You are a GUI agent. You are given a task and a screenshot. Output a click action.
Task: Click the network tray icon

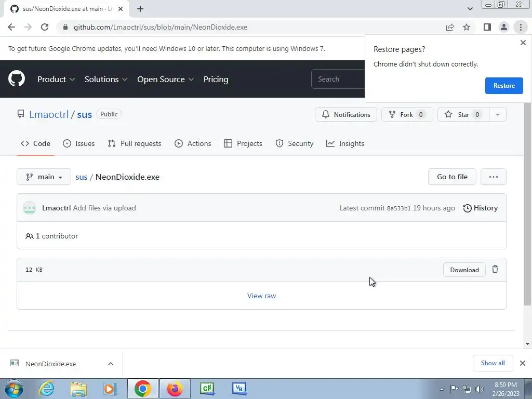pyautogui.click(x=467, y=389)
